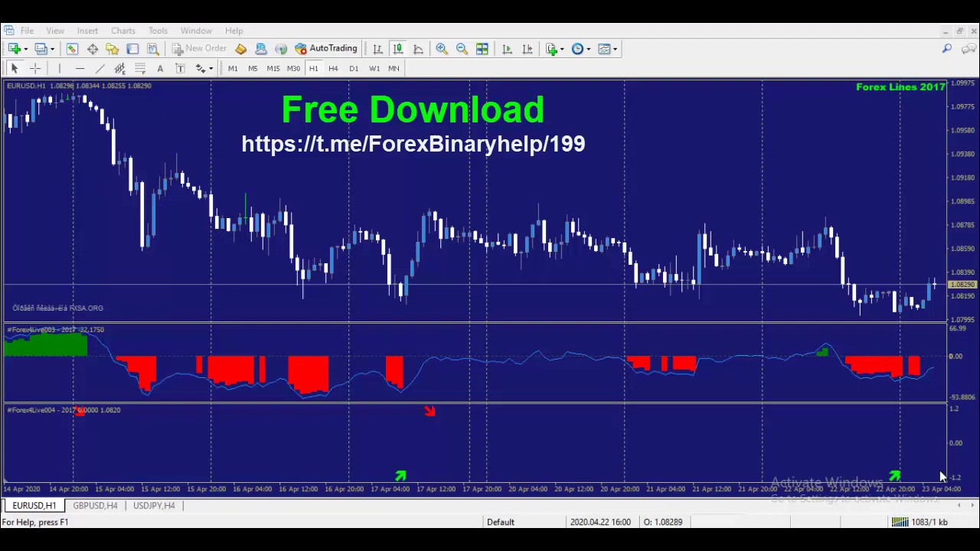
Task: Click the 'O: 1.08289' status bar value
Action: click(662, 522)
